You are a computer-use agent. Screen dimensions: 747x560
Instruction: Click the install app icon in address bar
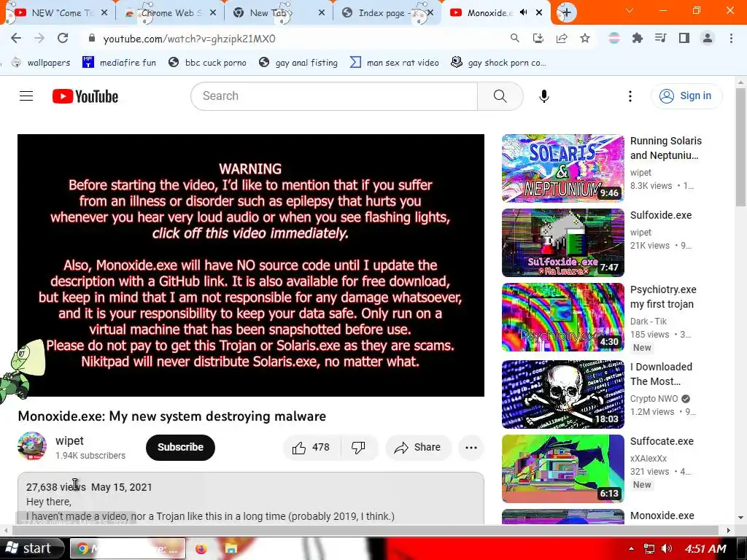538,39
